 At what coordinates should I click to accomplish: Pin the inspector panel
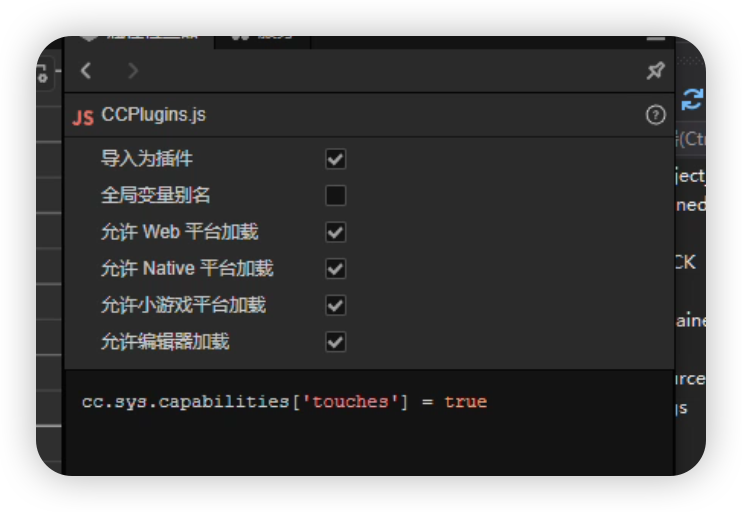pyautogui.click(x=655, y=70)
